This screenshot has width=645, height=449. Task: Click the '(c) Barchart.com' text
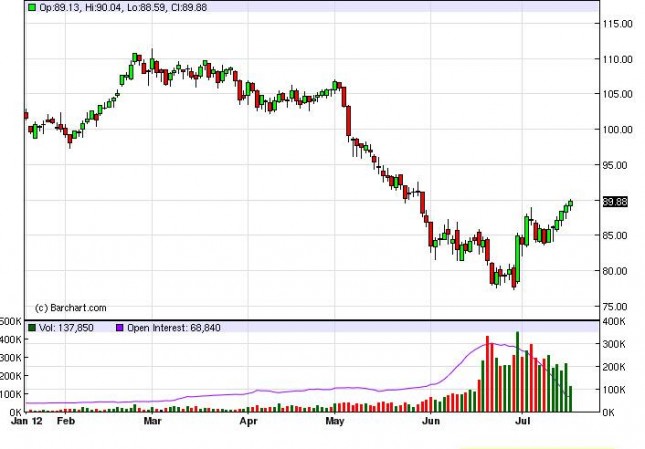click(71, 308)
